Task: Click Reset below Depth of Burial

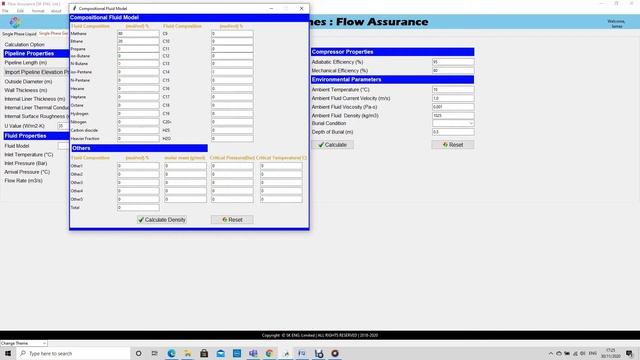Action: [453, 145]
